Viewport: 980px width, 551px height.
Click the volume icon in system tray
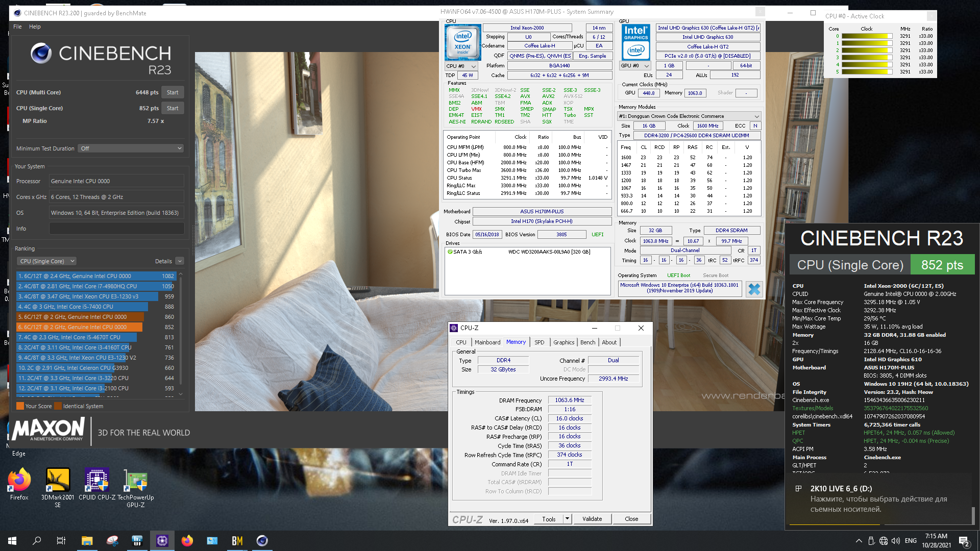(895, 541)
